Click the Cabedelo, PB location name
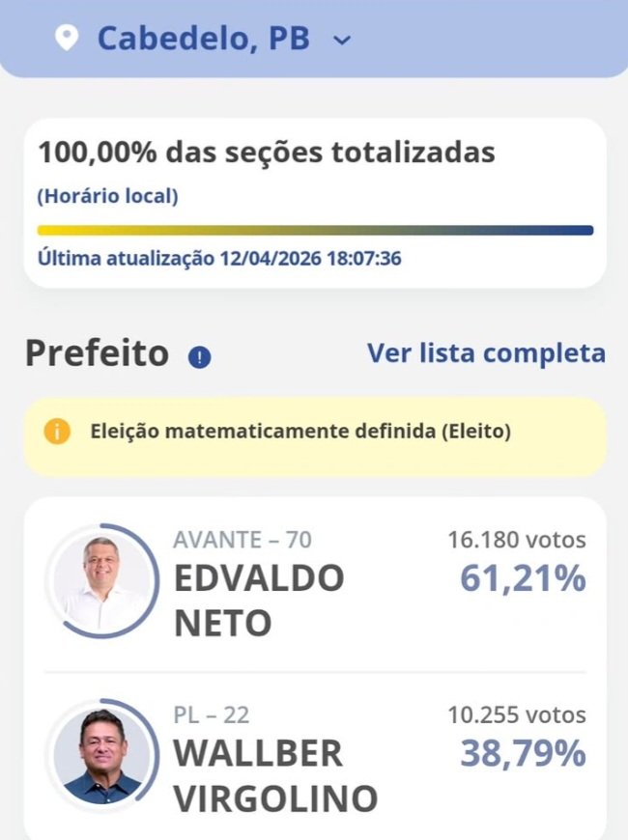The image size is (628, 840). pyautogui.click(x=205, y=40)
